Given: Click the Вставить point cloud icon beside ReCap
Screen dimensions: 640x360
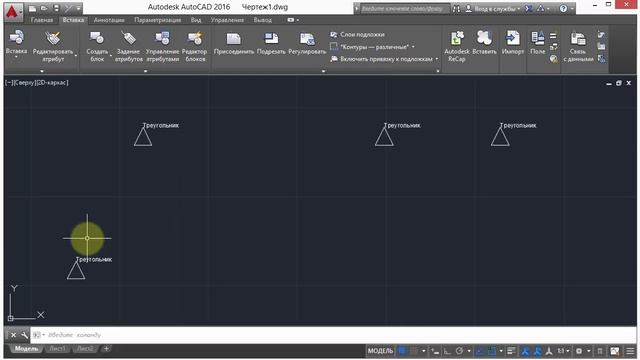Looking at the screenshot, I should (484, 38).
